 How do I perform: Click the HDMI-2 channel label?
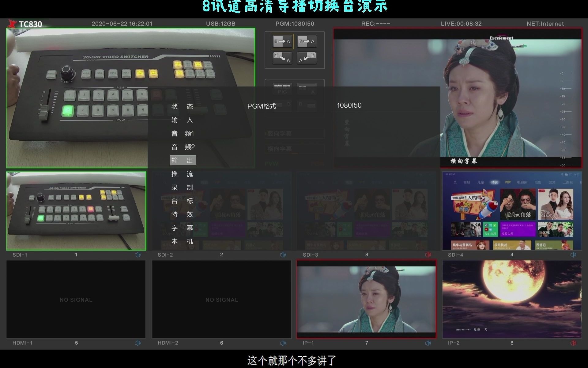pos(168,343)
